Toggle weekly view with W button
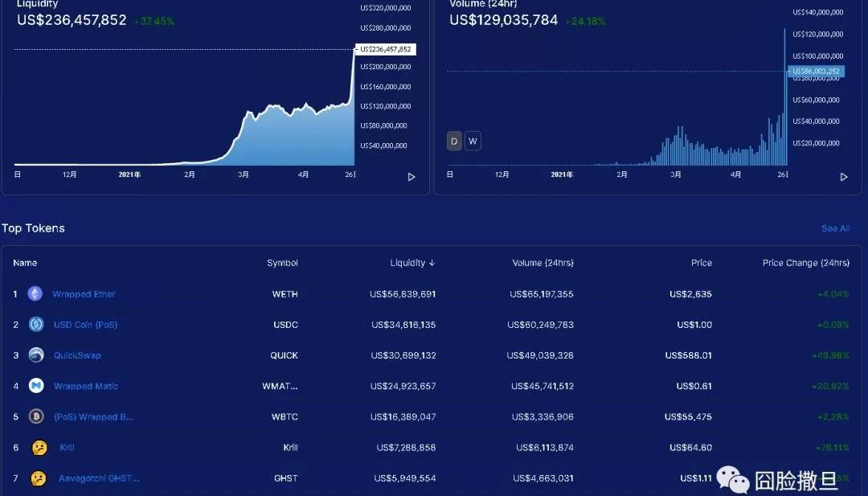This screenshot has height=496, width=868. [473, 141]
